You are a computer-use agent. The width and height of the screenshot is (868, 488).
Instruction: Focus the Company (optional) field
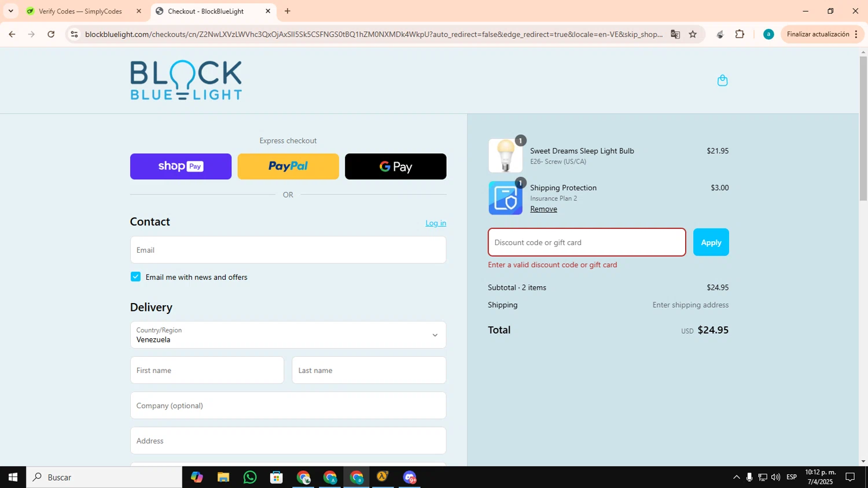[x=288, y=405]
